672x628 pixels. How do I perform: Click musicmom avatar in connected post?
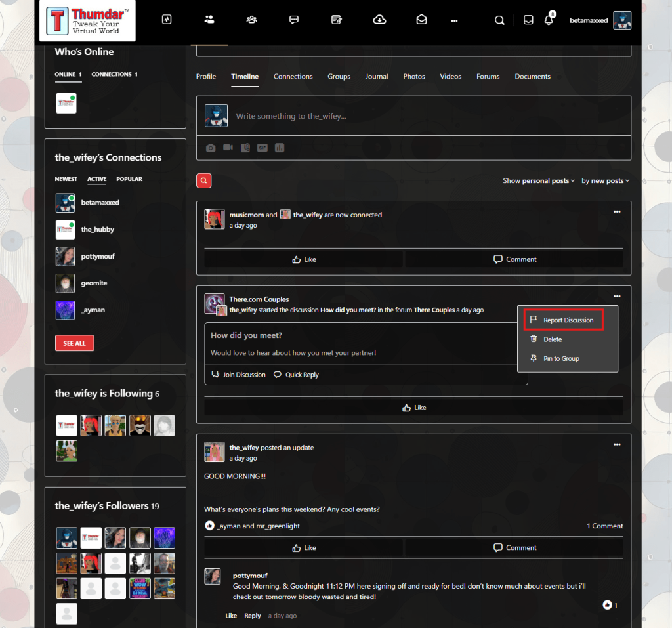(x=215, y=219)
